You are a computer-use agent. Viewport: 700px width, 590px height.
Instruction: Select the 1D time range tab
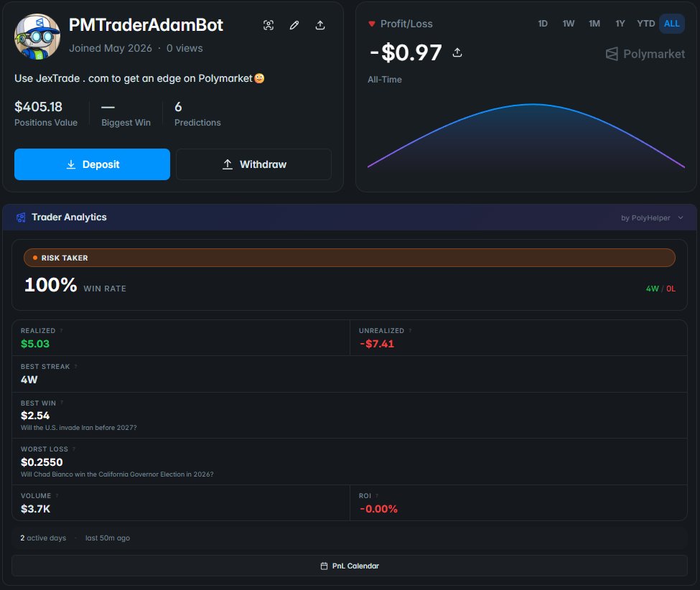point(543,24)
